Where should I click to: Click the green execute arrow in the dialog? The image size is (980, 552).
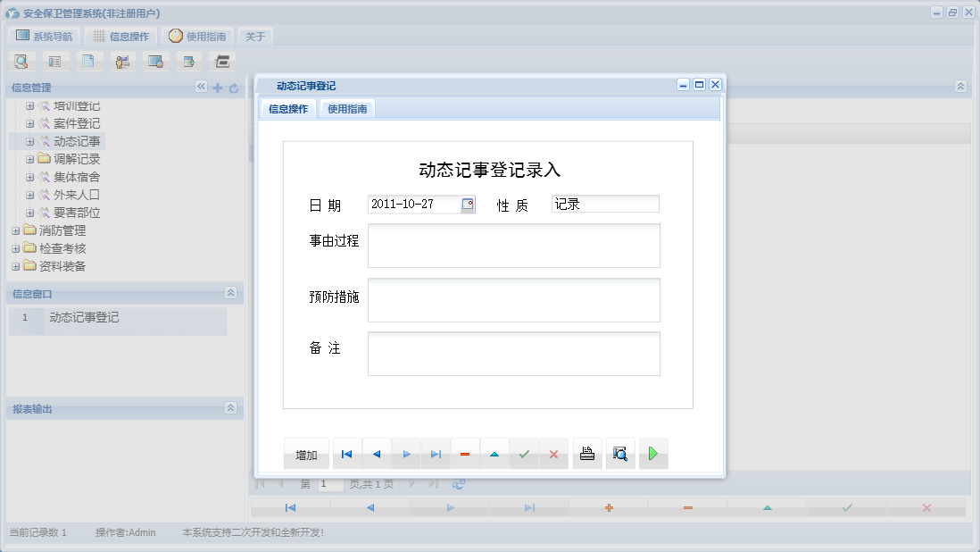click(653, 454)
